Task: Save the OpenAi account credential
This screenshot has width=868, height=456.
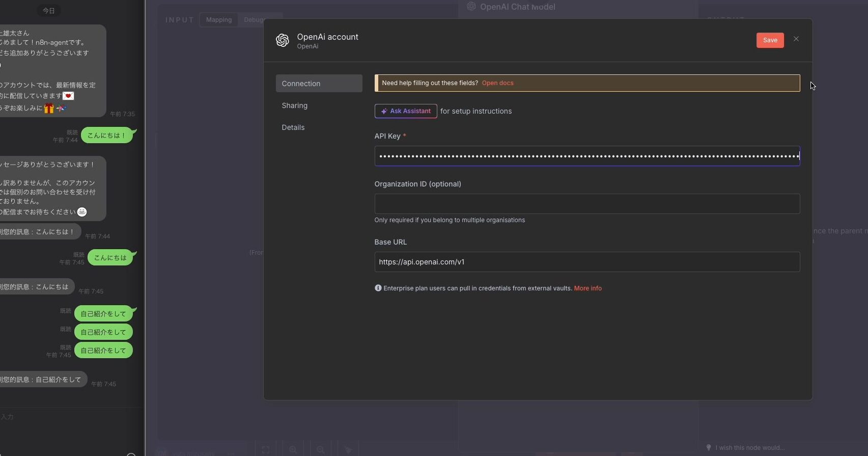Action: [x=770, y=40]
